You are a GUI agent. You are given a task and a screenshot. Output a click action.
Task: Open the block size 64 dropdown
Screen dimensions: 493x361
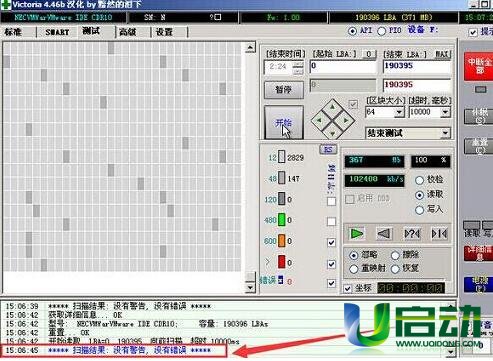pyautogui.click(x=399, y=112)
